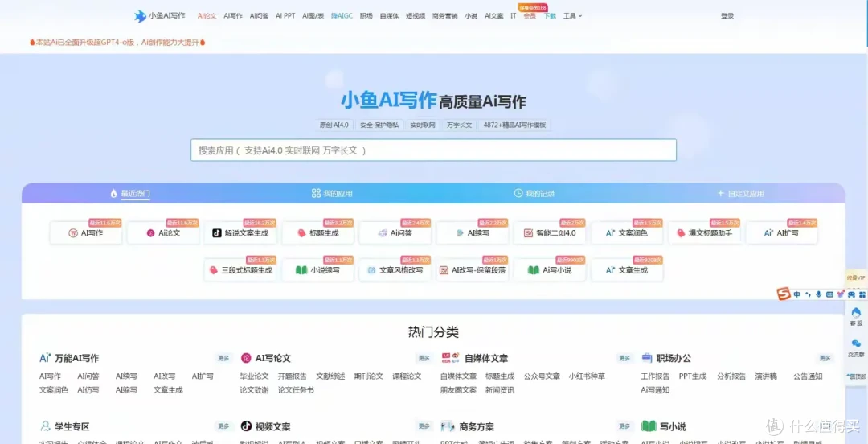Open the 朋友圈文案 link
The image size is (868, 444).
pos(458,389)
